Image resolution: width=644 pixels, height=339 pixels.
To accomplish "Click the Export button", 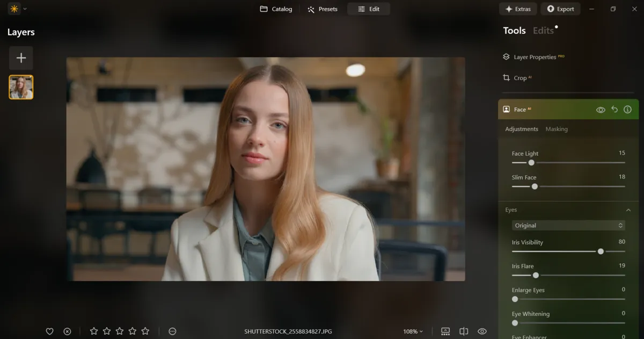I will (560, 9).
